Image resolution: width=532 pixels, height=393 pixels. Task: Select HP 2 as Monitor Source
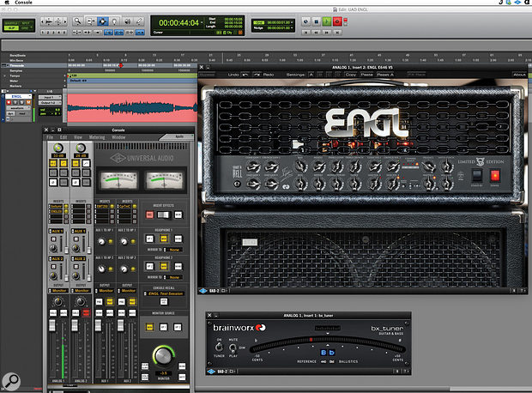point(178,327)
